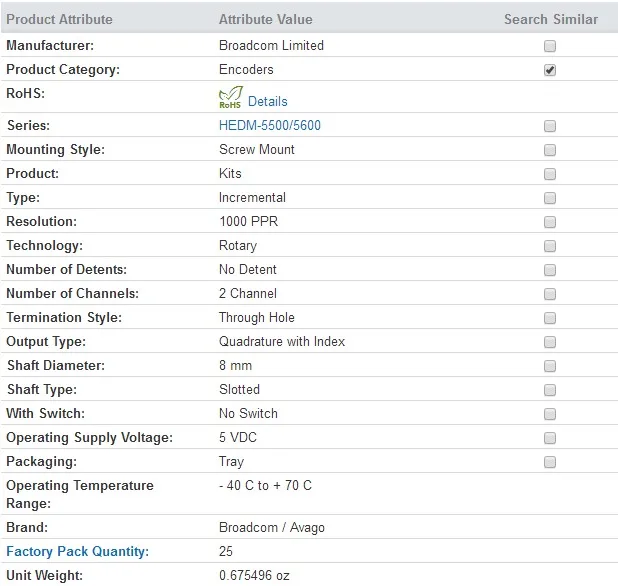Select the Product Kits checkbox
This screenshot has width=618, height=586.
click(550, 174)
